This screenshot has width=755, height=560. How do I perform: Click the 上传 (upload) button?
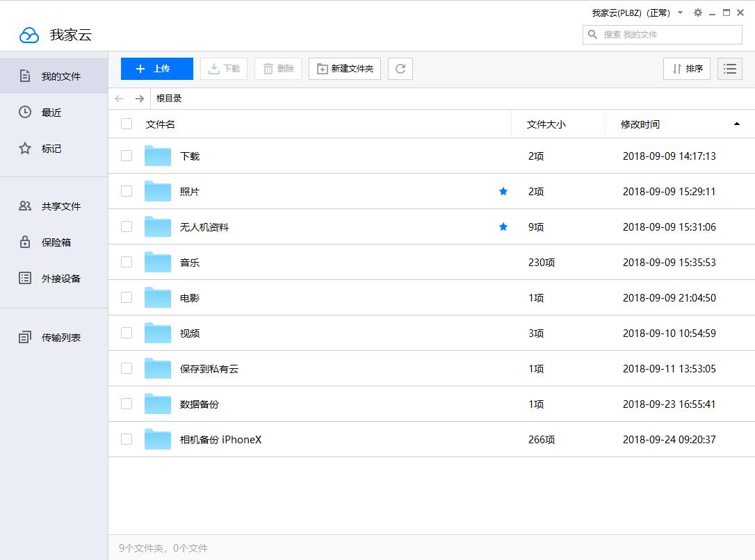[156, 68]
